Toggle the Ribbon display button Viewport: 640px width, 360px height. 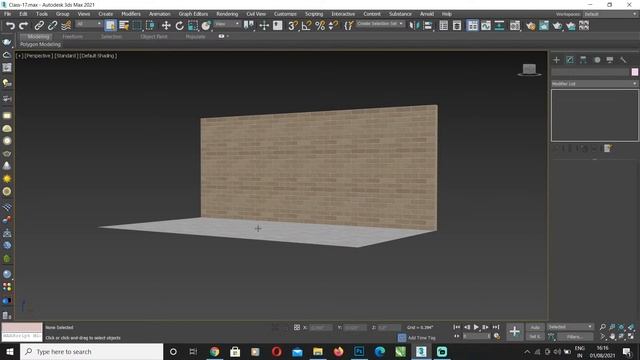pos(473,26)
